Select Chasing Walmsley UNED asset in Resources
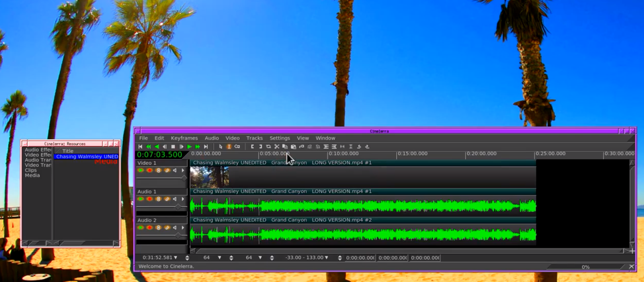Image resolution: width=644 pixels, height=282 pixels. pyautogui.click(x=87, y=157)
